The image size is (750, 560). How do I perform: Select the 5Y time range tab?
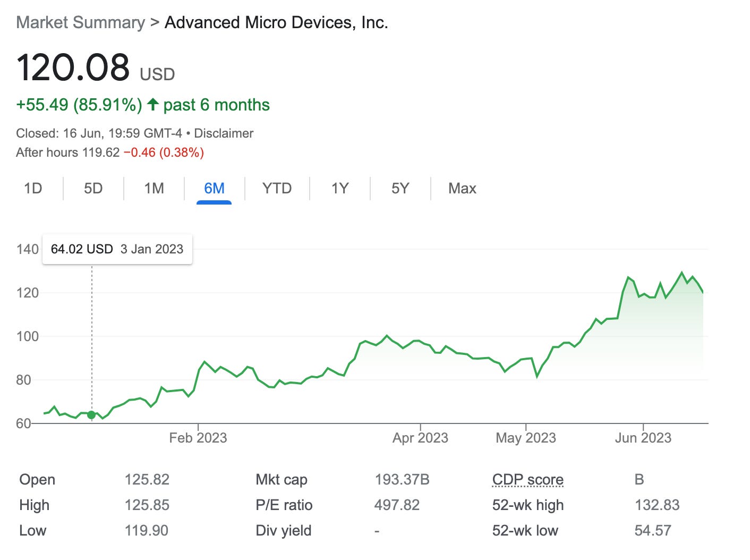tap(400, 189)
